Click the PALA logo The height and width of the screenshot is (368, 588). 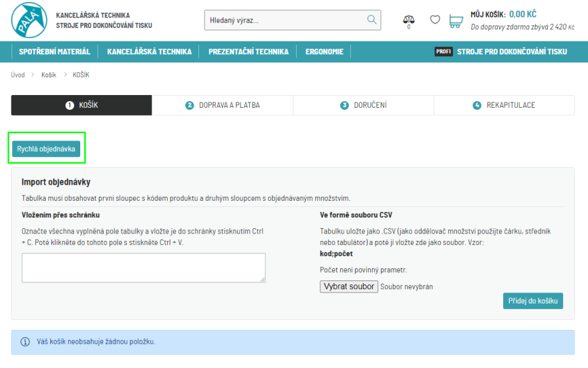point(29,20)
